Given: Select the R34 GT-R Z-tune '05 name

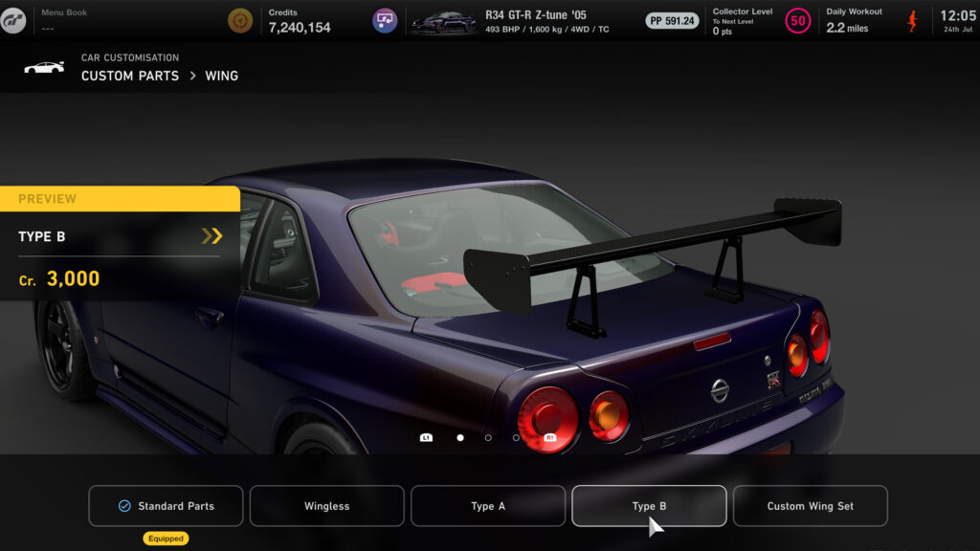Looking at the screenshot, I should (x=536, y=15).
